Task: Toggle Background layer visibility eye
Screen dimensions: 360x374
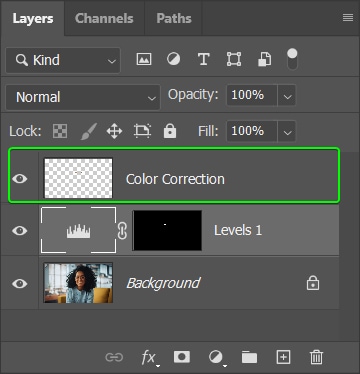Action: click(x=20, y=283)
